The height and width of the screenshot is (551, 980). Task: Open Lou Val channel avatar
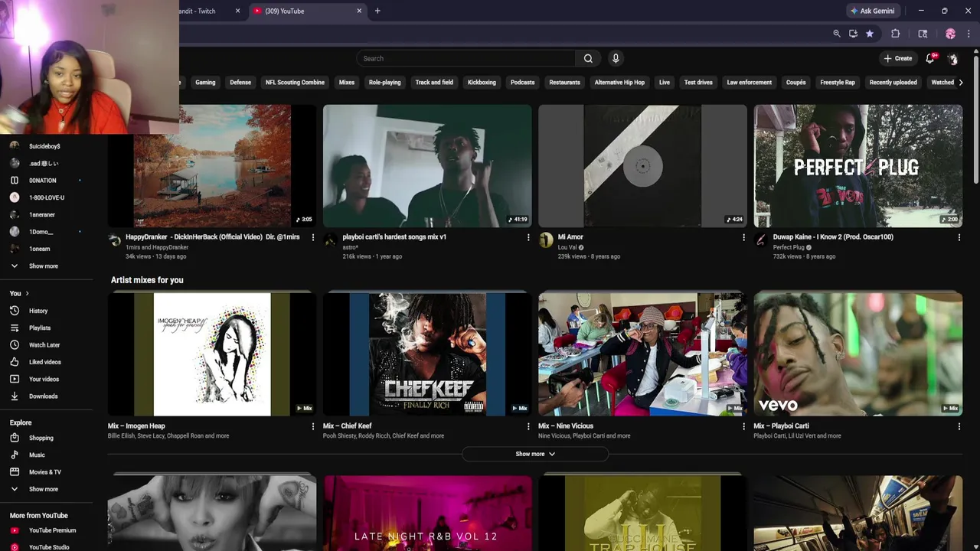[x=546, y=240]
